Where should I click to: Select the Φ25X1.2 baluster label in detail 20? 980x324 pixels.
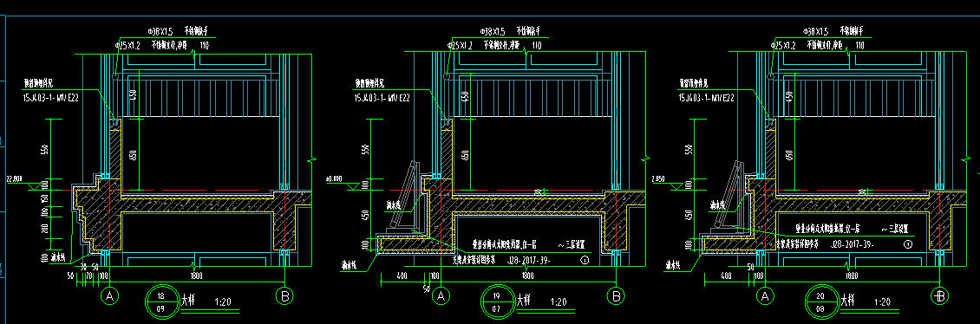coord(783,45)
